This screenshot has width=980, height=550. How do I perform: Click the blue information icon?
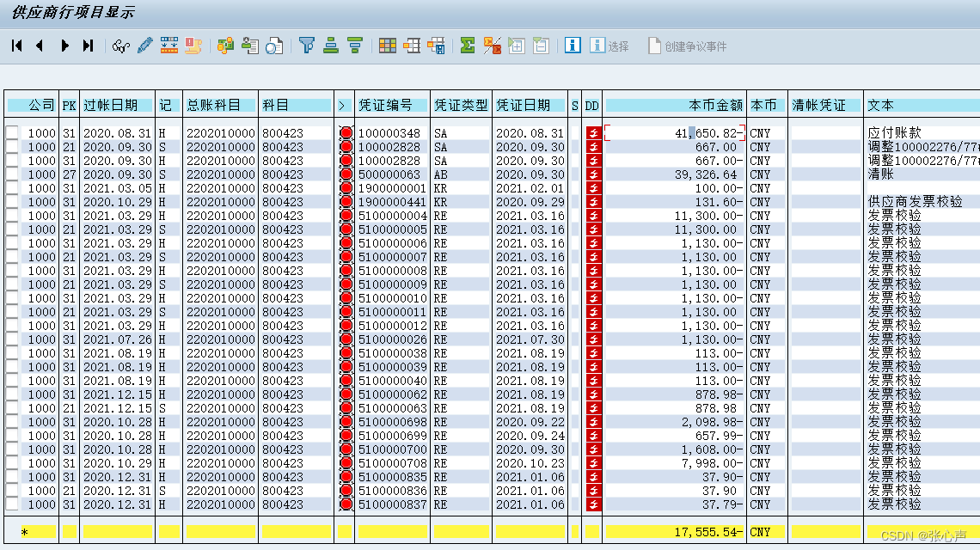pos(573,45)
